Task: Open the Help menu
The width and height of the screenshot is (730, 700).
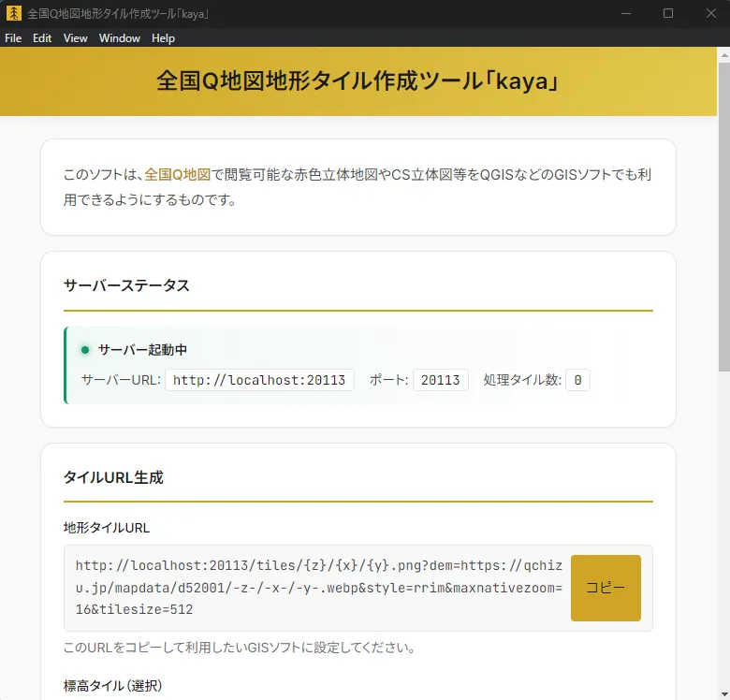Action: coord(163,38)
